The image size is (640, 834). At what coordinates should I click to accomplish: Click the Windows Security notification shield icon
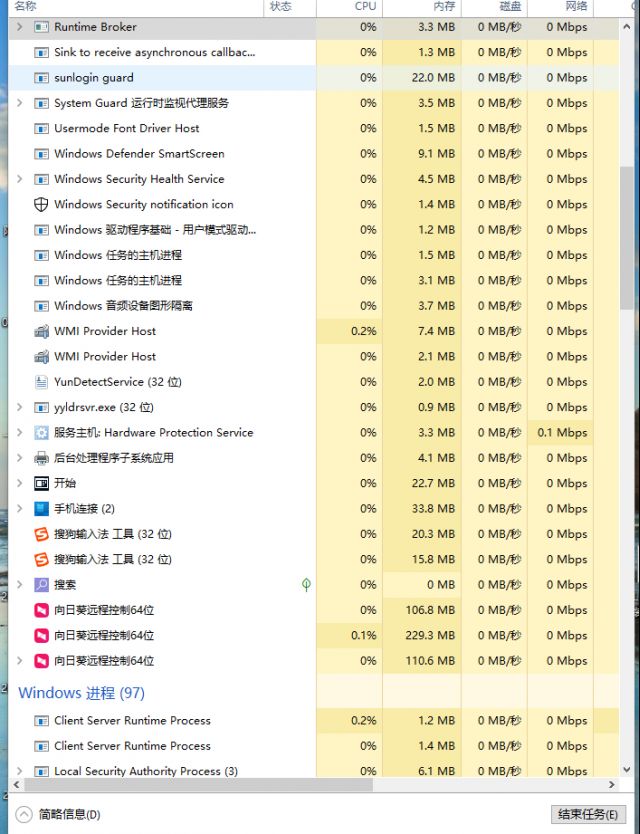(x=41, y=205)
